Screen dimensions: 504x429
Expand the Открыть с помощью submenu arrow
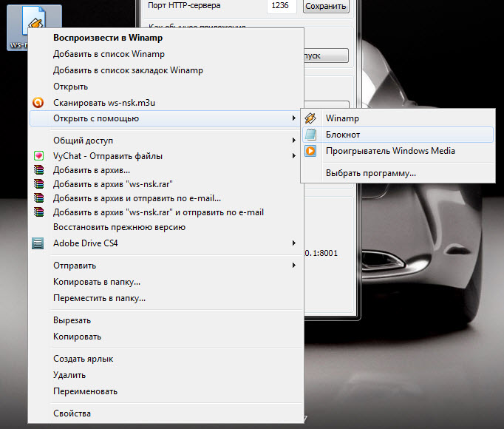click(294, 118)
